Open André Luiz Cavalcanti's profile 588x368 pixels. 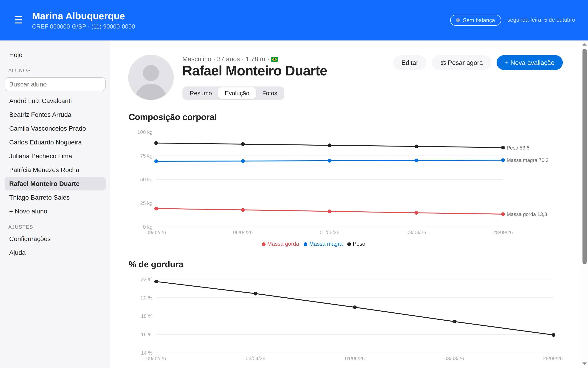coord(55,101)
